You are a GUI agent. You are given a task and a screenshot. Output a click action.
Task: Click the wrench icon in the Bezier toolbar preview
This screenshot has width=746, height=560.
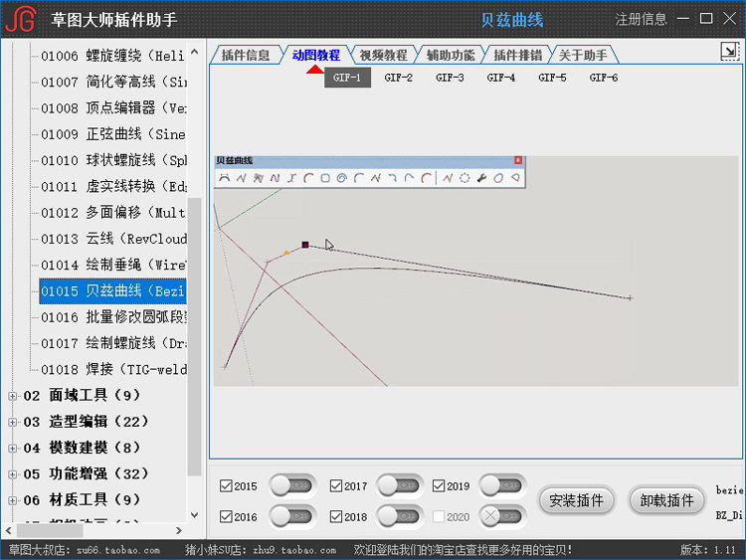481,178
